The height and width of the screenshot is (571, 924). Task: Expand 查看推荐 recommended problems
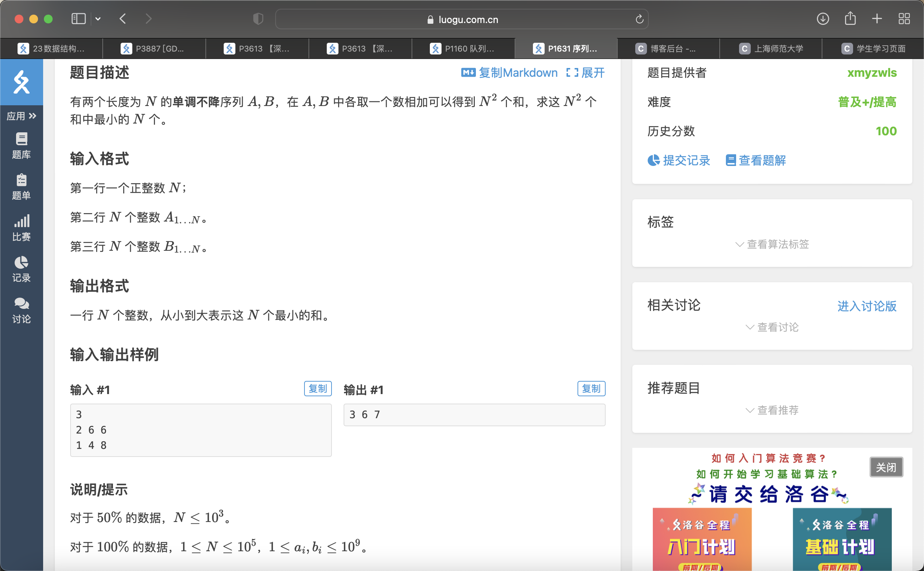click(772, 410)
